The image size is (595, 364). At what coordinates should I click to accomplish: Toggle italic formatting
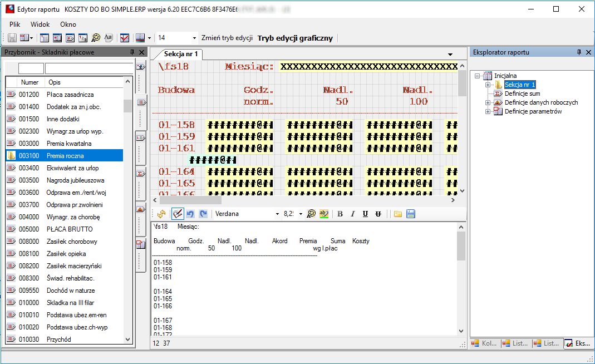(352, 214)
